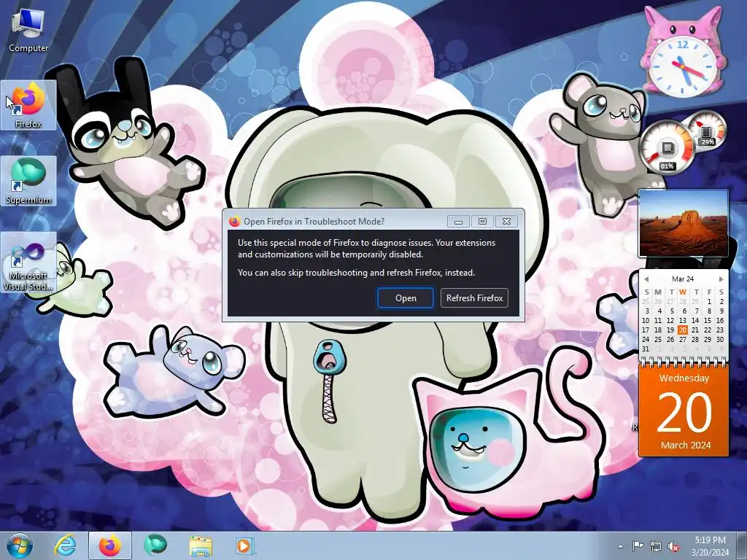Viewport: 747px width, 560px height.
Task: Click the Open button in the dialog
Action: tap(406, 298)
